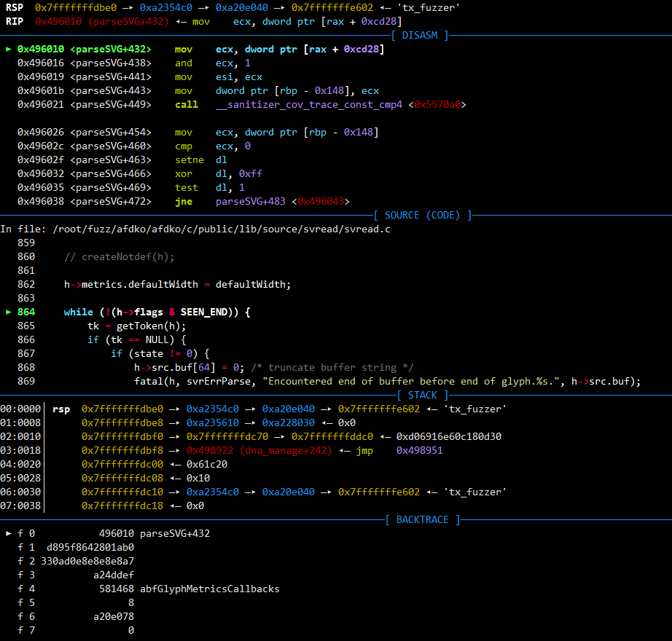Click the cmp ecx, 0 instruction
Screen dimensions: 672x641
[213, 146]
